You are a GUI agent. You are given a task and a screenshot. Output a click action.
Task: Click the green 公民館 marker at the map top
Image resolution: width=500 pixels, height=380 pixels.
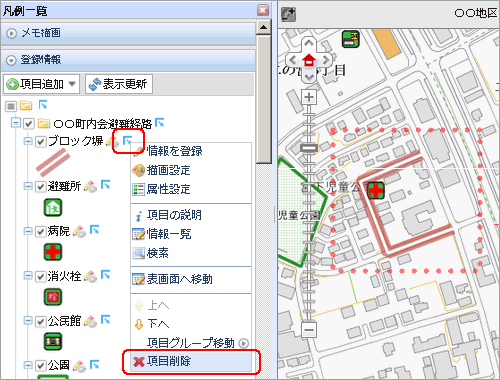click(x=351, y=39)
